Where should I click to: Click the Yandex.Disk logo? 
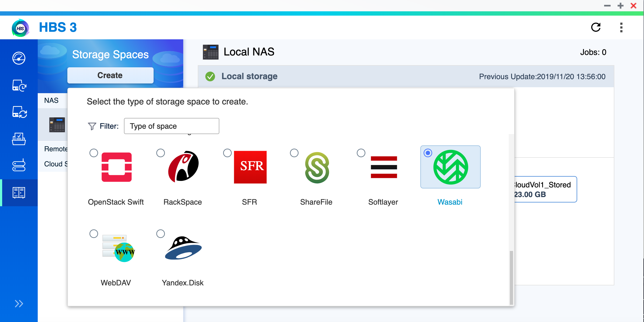coord(183,248)
